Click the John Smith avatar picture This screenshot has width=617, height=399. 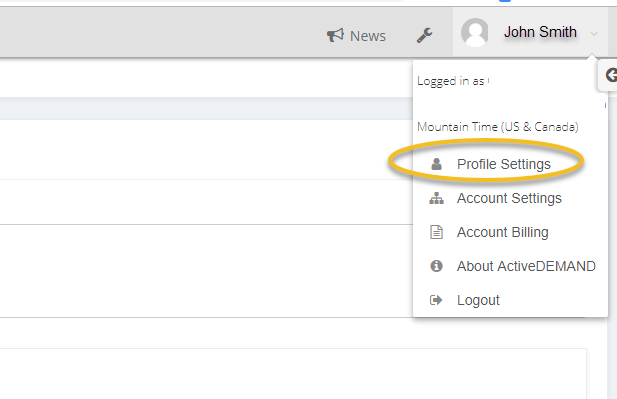click(475, 33)
